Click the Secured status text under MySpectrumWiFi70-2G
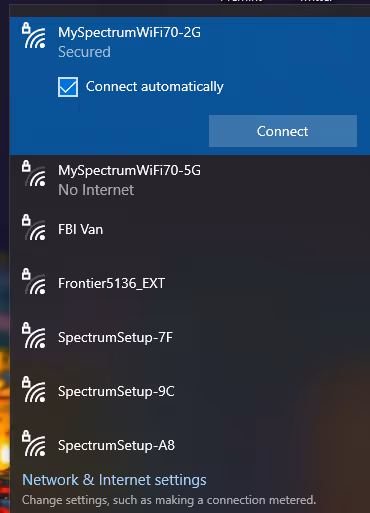Viewport: 370px width, 513px height. (84, 52)
